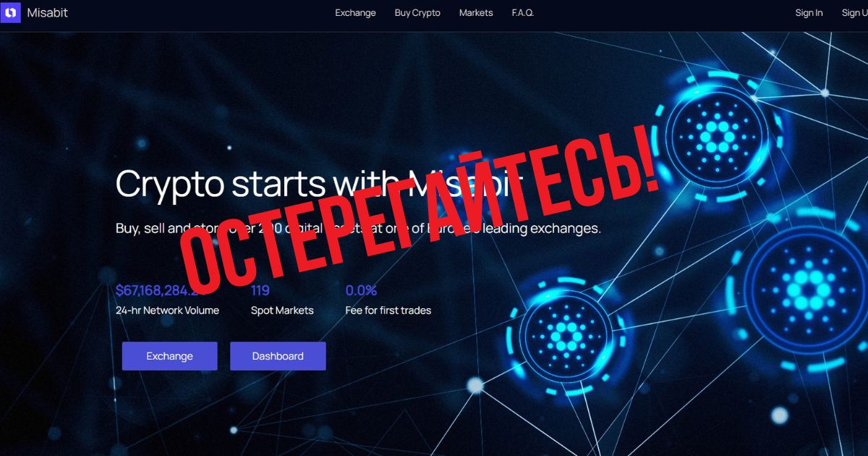Click the Misabit purple logo icon

click(10, 12)
